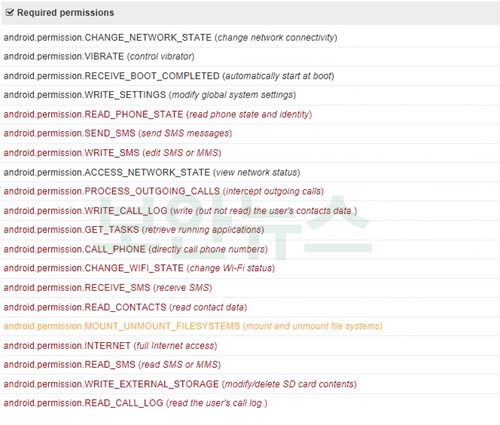Click the RECEIVE_BOOT_COMPLETED permission line
500x425 pixels.
pyautogui.click(x=250, y=76)
